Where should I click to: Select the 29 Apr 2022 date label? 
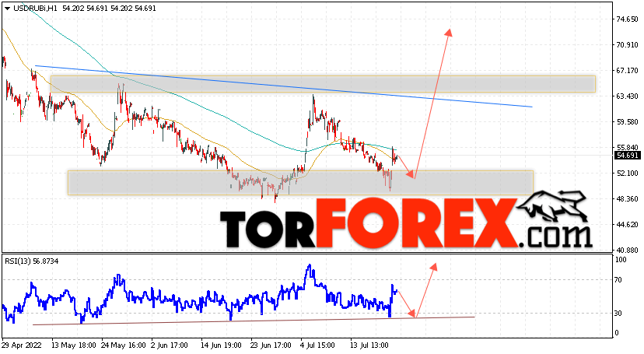pos(23,345)
